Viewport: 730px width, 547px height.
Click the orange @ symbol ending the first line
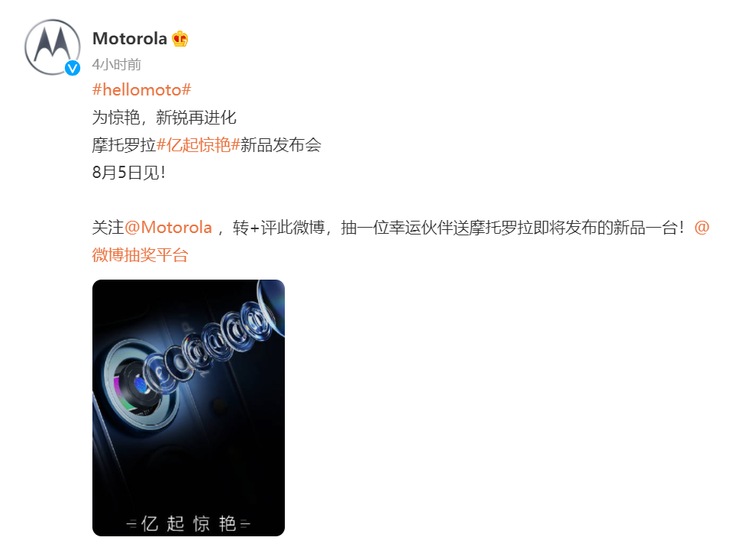pyautogui.click(x=701, y=228)
